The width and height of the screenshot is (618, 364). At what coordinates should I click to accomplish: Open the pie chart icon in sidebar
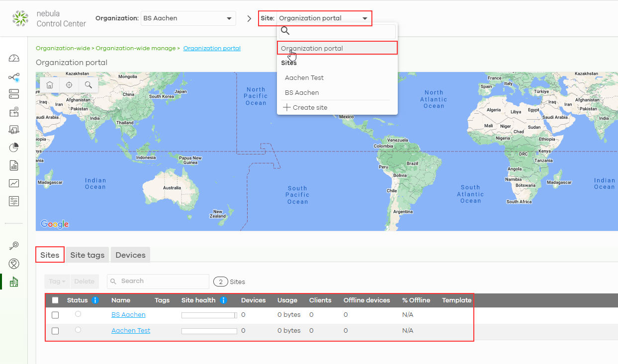pos(14,147)
